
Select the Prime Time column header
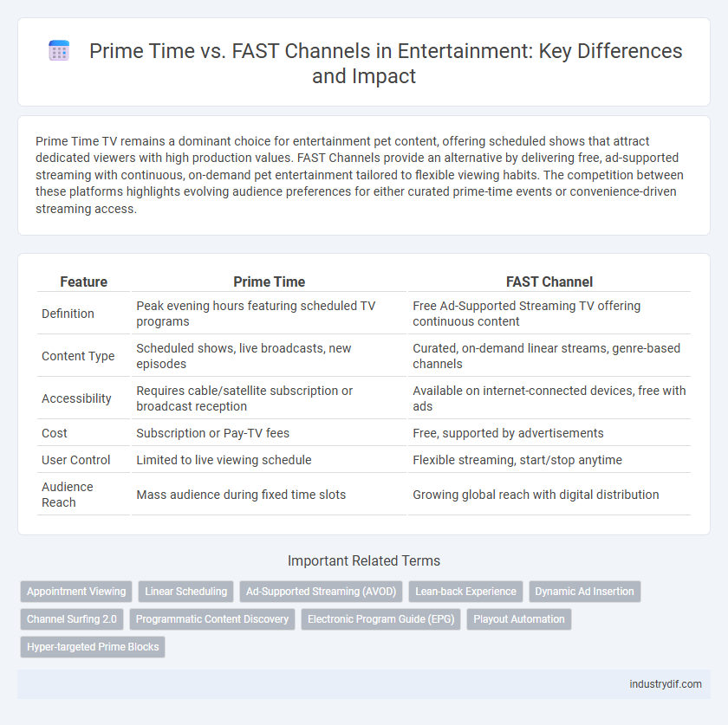coord(270,282)
